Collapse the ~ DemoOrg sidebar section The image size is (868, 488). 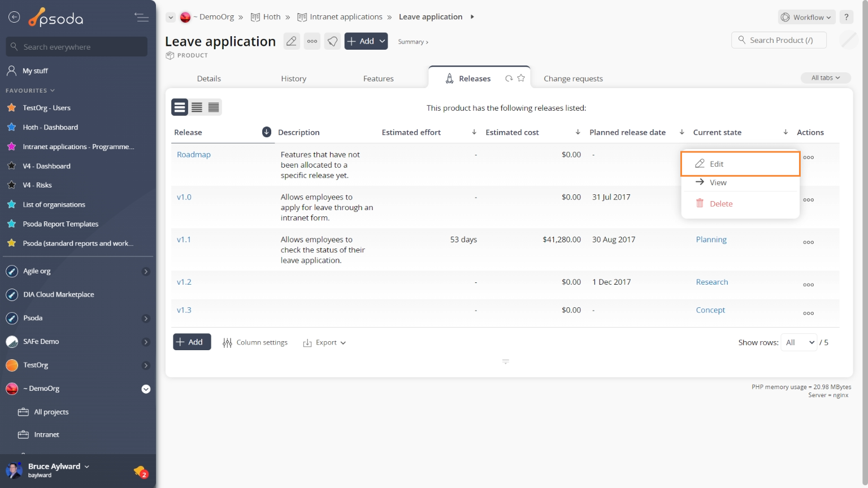pyautogui.click(x=146, y=389)
